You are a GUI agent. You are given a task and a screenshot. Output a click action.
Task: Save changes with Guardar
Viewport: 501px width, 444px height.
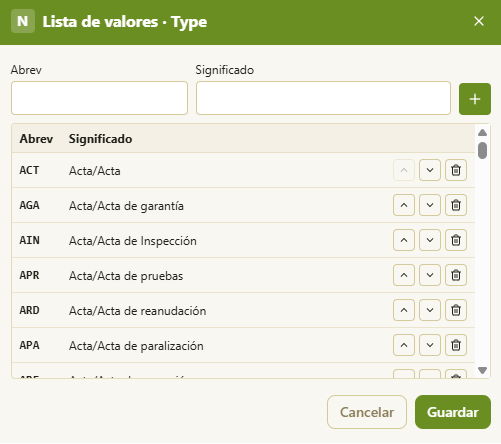(x=453, y=412)
